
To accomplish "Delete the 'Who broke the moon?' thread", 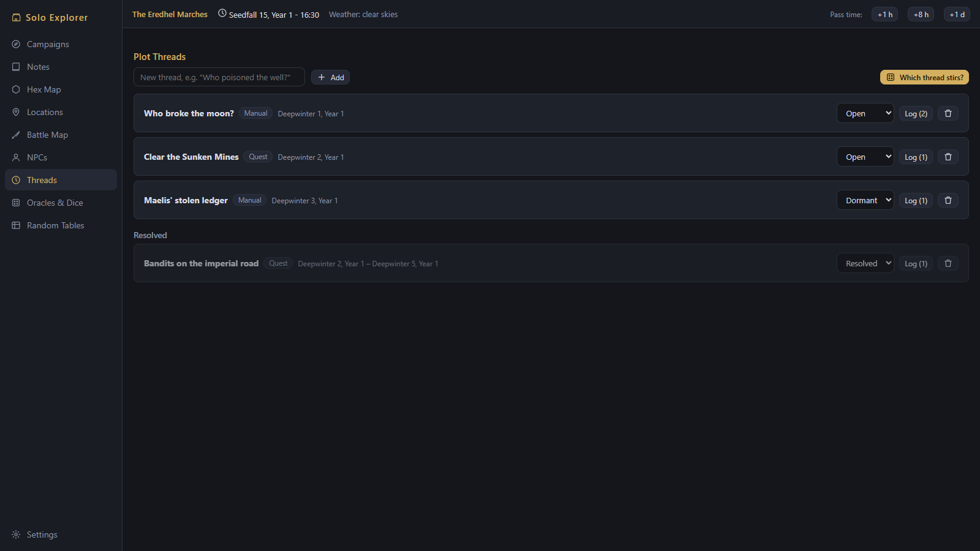I will 948,113.
